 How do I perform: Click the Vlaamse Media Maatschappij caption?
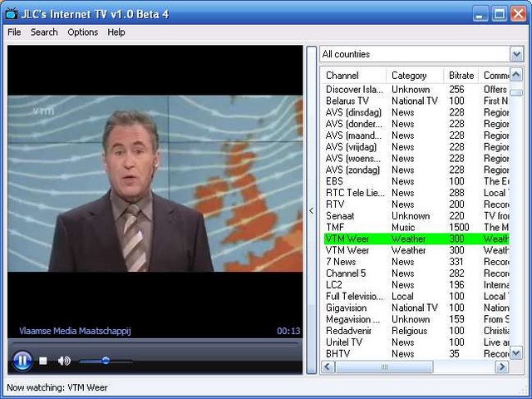[75, 331]
